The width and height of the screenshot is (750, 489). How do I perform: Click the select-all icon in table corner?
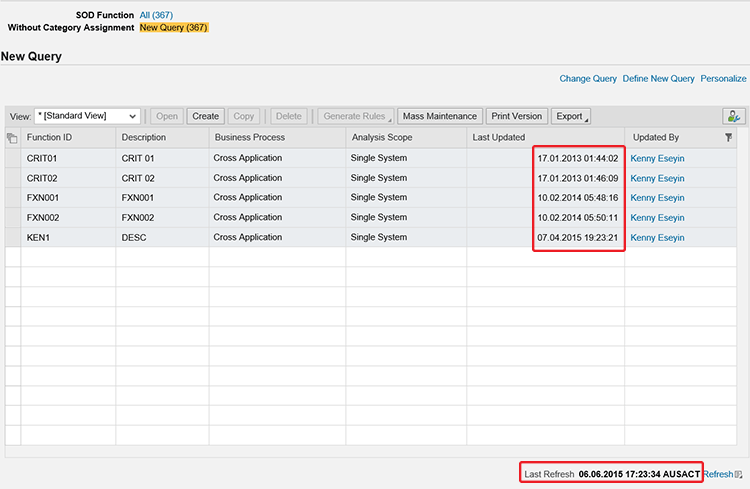12,137
